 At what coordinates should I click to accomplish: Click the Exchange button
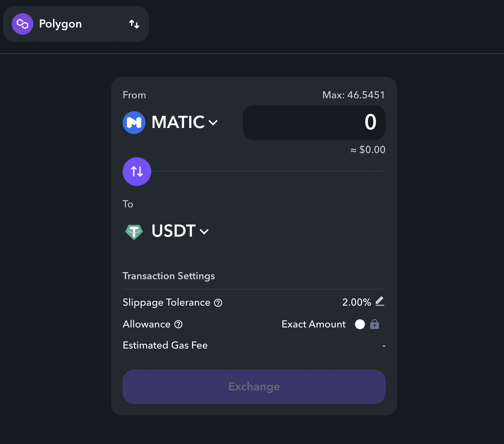tap(254, 387)
